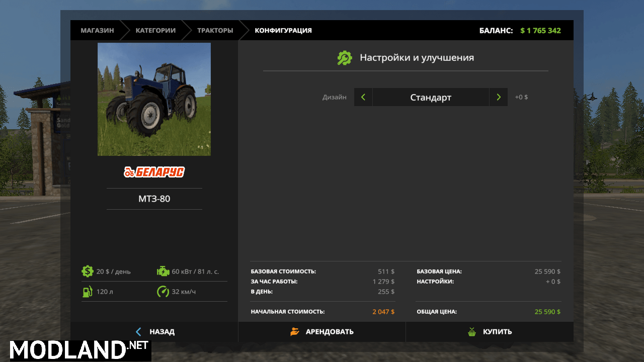Click the 2 047 $ initial cost

[x=383, y=312]
